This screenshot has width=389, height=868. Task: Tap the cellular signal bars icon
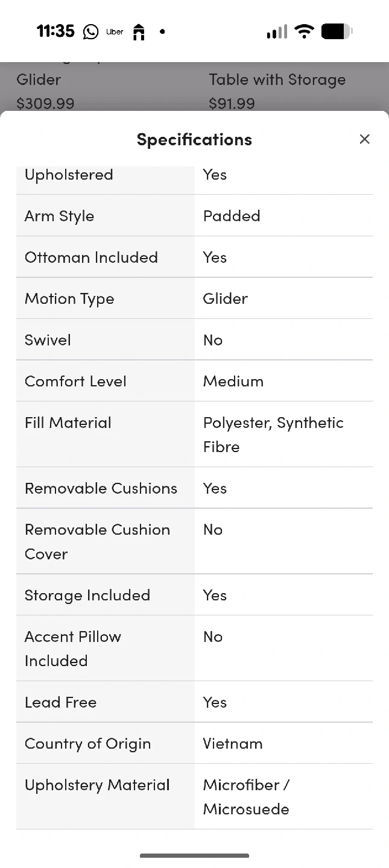point(277,32)
